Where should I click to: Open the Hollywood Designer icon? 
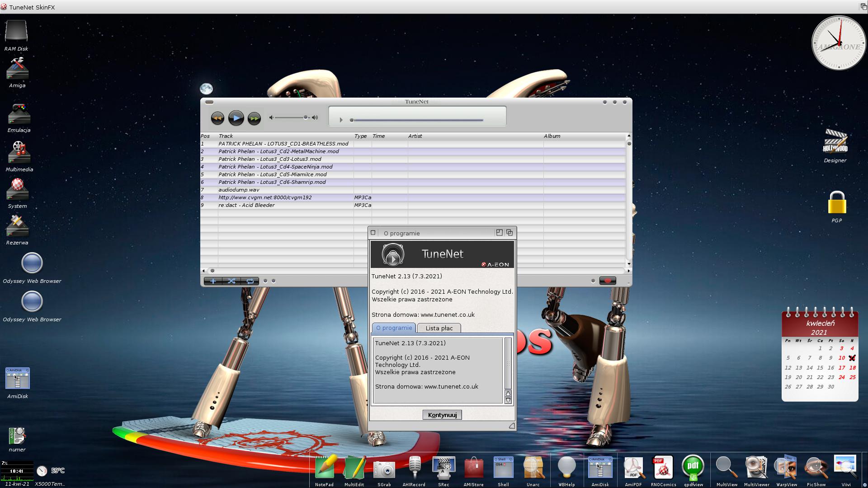click(x=835, y=145)
